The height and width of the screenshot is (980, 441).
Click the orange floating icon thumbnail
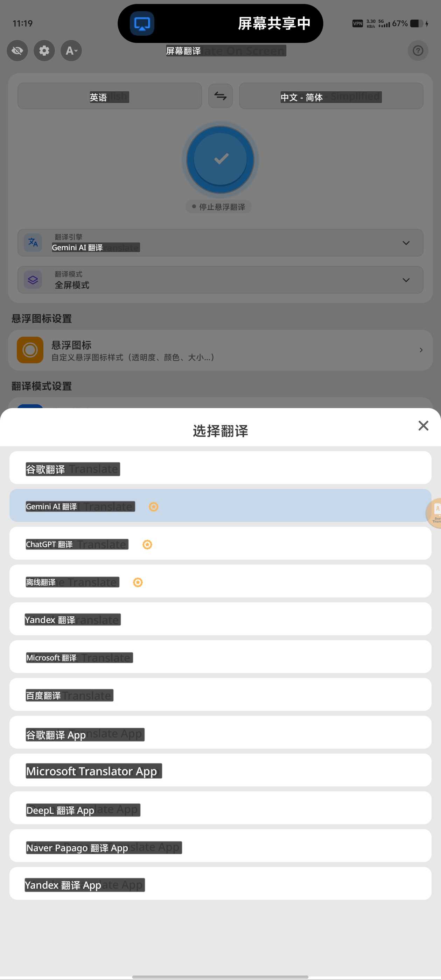coord(30,350)
